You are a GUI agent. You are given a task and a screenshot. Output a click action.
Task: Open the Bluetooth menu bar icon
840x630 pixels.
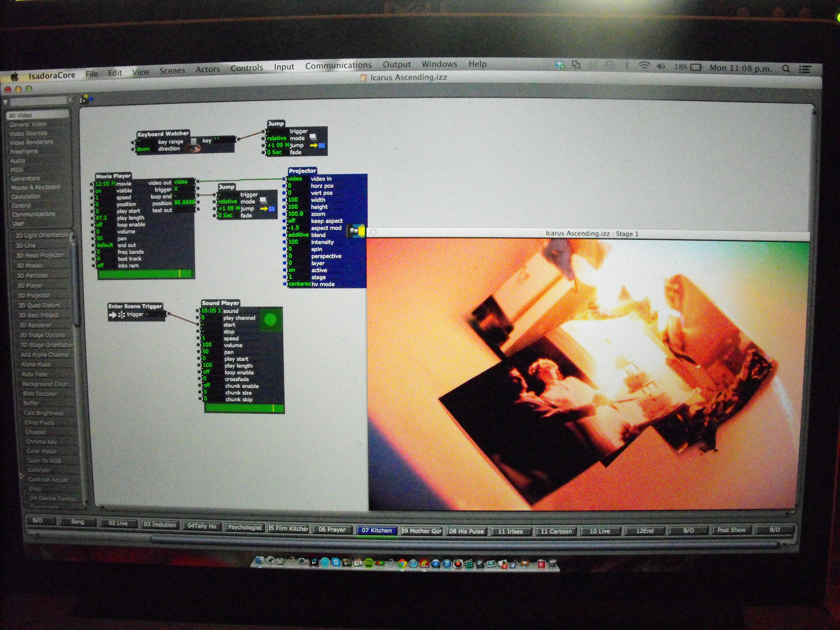pos(627,66)
